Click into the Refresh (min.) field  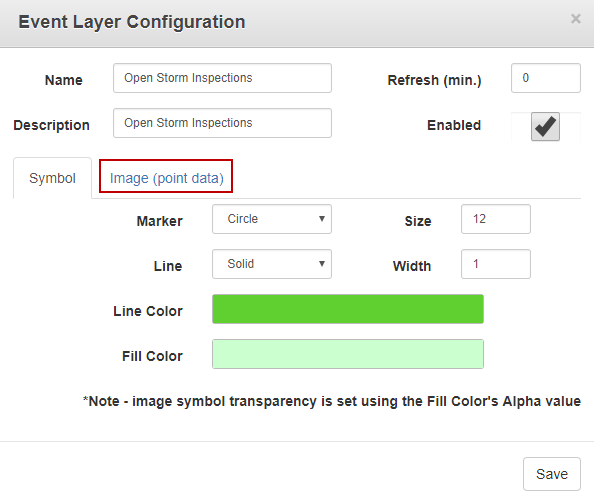click(546, 78)
